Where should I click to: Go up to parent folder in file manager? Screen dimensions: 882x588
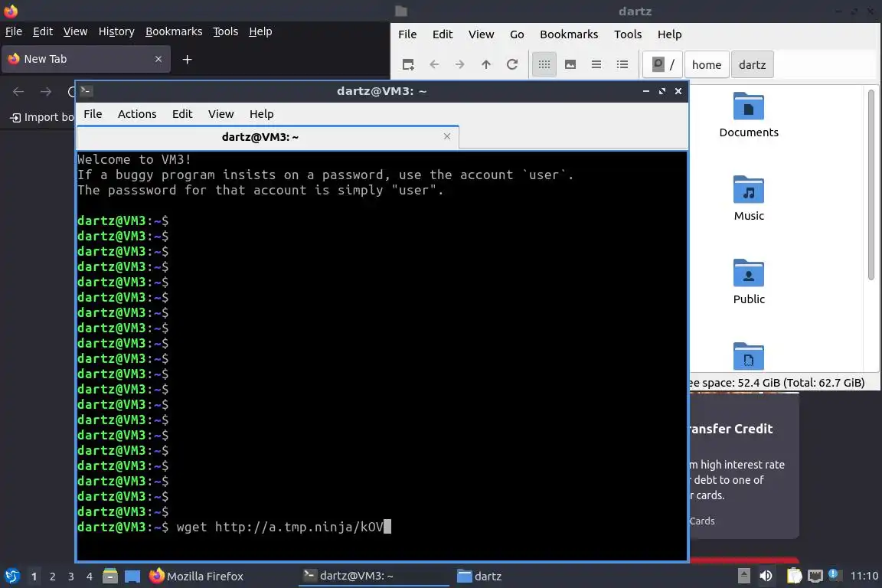pos(486,65)
